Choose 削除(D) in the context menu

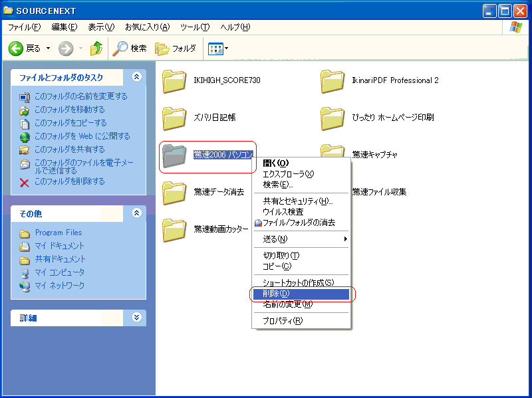point(301,294)
